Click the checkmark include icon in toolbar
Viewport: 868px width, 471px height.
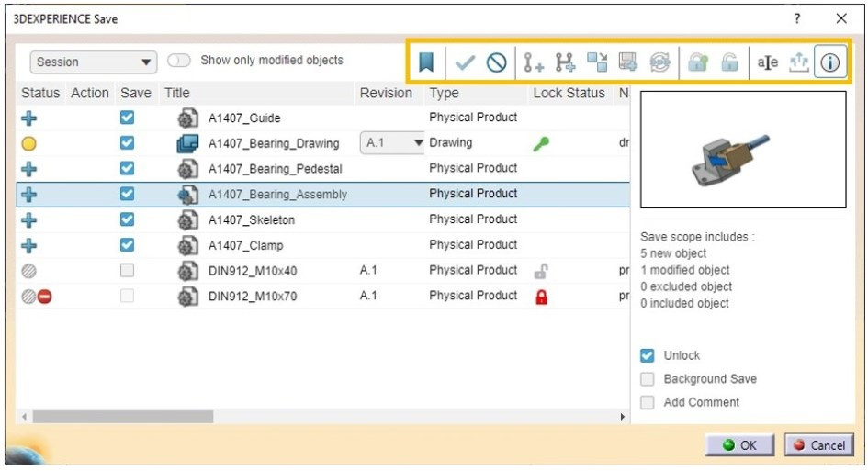pos(465,62)
